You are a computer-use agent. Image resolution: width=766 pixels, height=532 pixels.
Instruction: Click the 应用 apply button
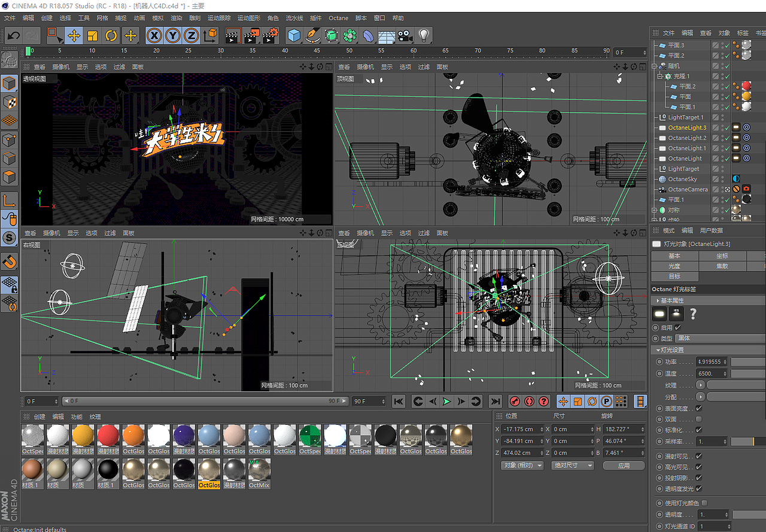624,465
